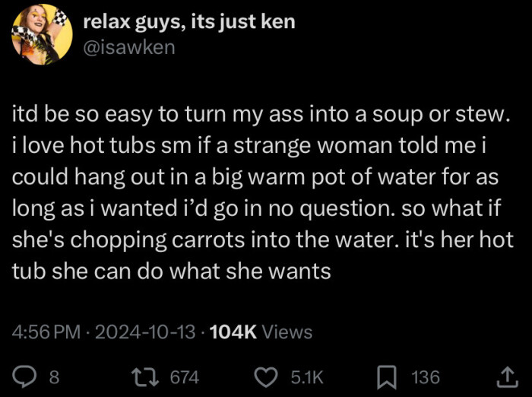Select the 674 reposts count
This screenshot has width=532, height=397.
click(x=185, y=377)
